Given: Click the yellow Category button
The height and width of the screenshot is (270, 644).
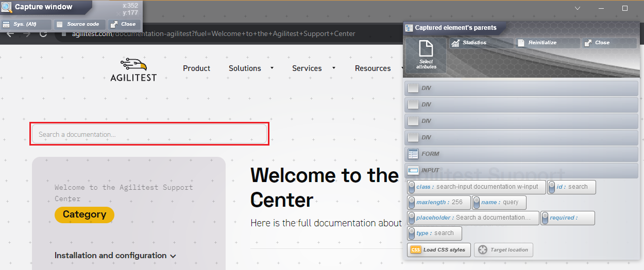Looking at the screenshot, I should point(84,214).
